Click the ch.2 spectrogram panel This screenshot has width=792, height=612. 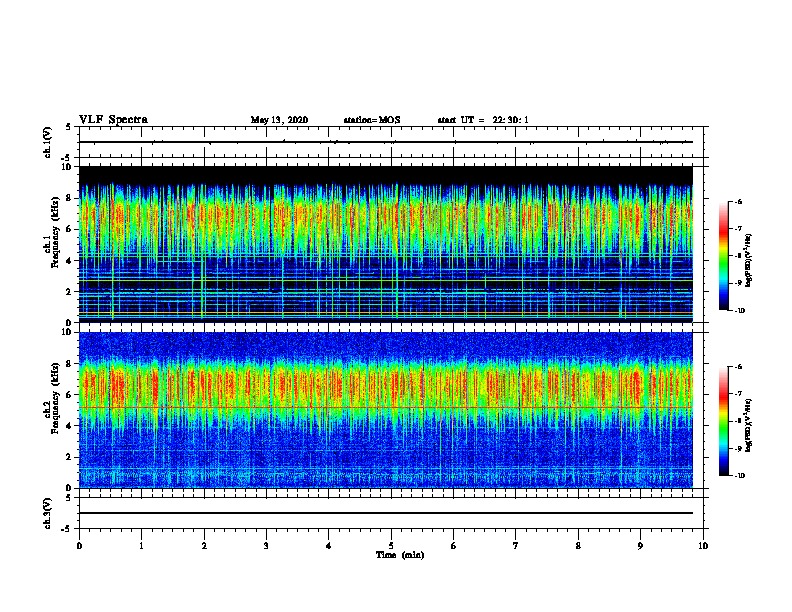click(386, 410)
